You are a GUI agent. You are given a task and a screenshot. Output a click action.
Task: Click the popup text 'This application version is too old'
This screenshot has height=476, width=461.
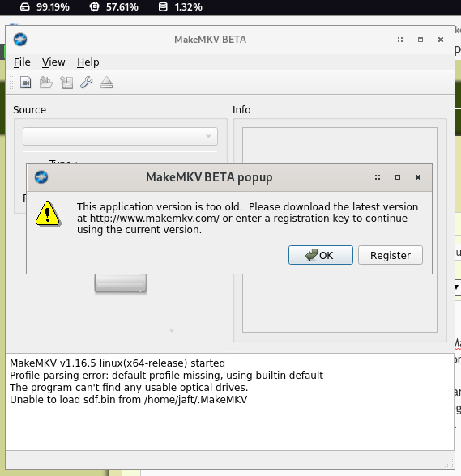(x=160, y=206)
